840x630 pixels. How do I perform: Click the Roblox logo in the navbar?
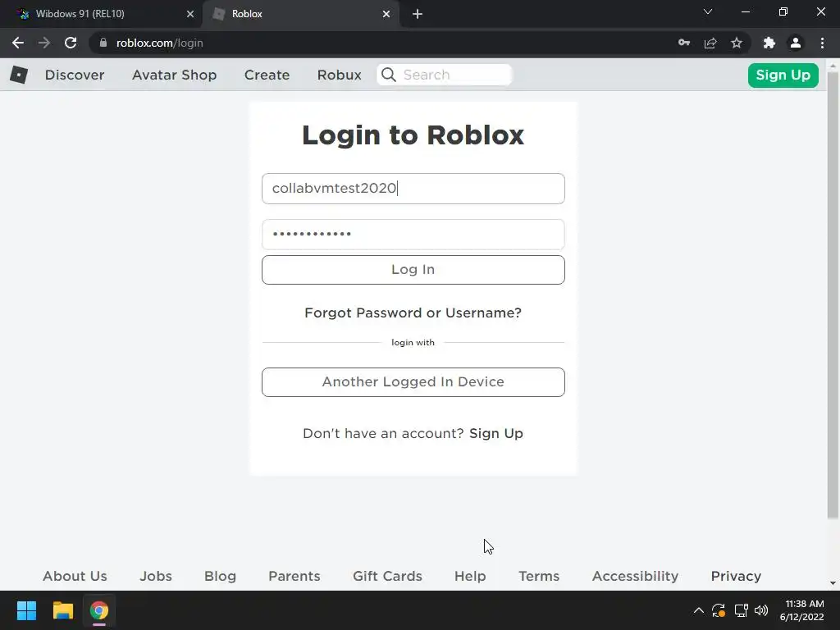19,75
